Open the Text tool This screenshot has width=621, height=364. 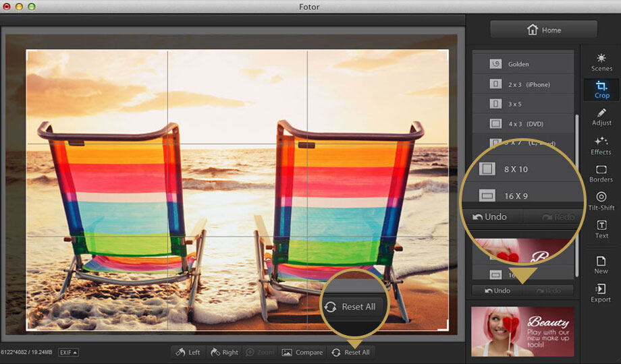[x=601, y=229]
